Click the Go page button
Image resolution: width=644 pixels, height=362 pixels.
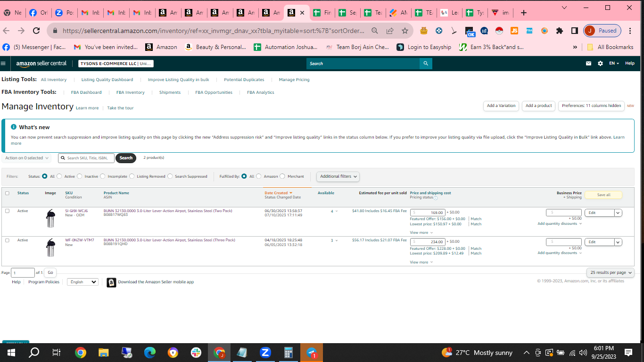point(50,272)
